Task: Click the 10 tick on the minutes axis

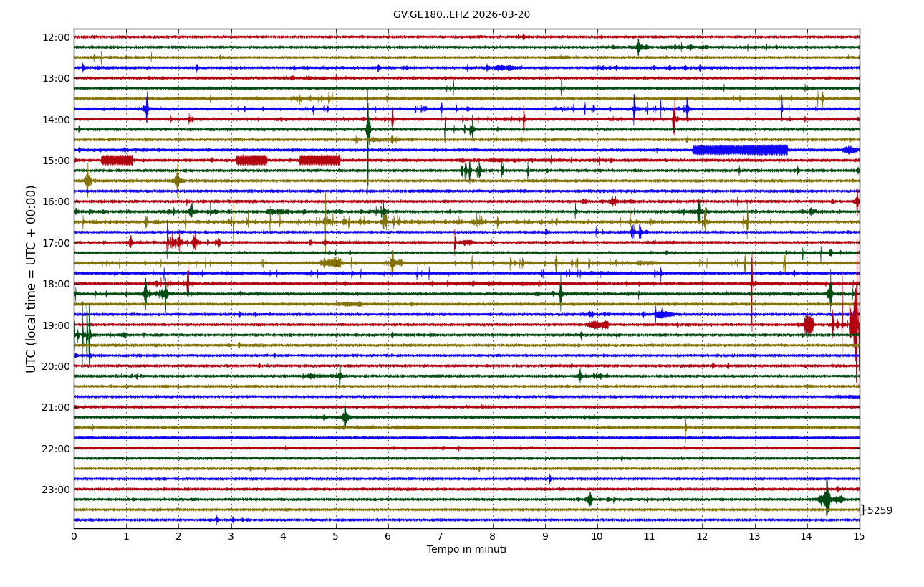Action: [x=597, y=536]
